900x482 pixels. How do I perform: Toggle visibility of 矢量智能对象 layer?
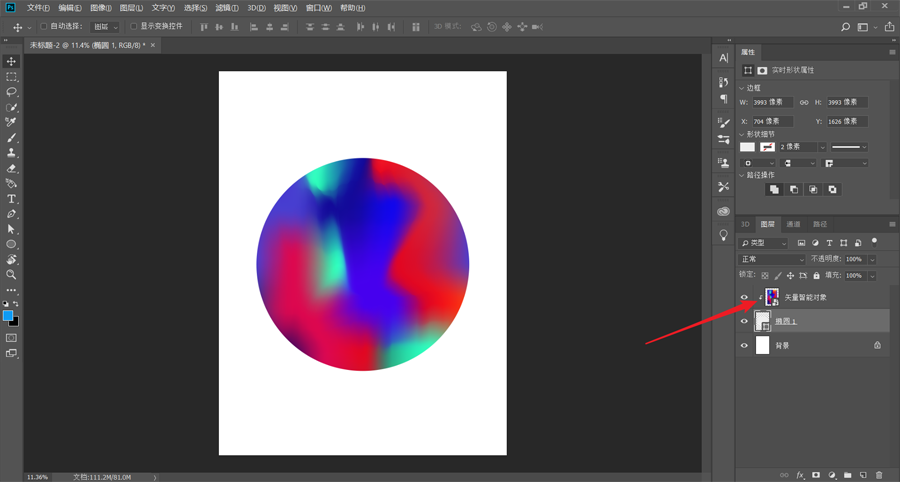[744, 297]
